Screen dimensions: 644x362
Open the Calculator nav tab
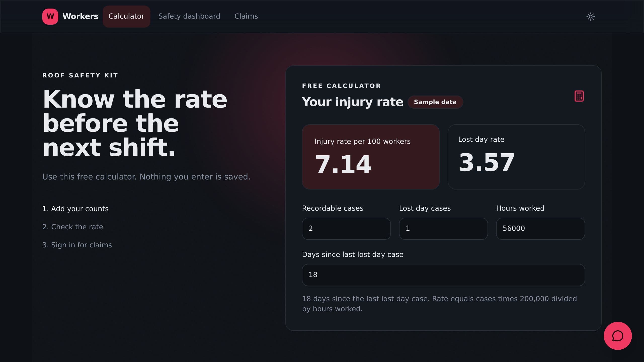point(126,17)
